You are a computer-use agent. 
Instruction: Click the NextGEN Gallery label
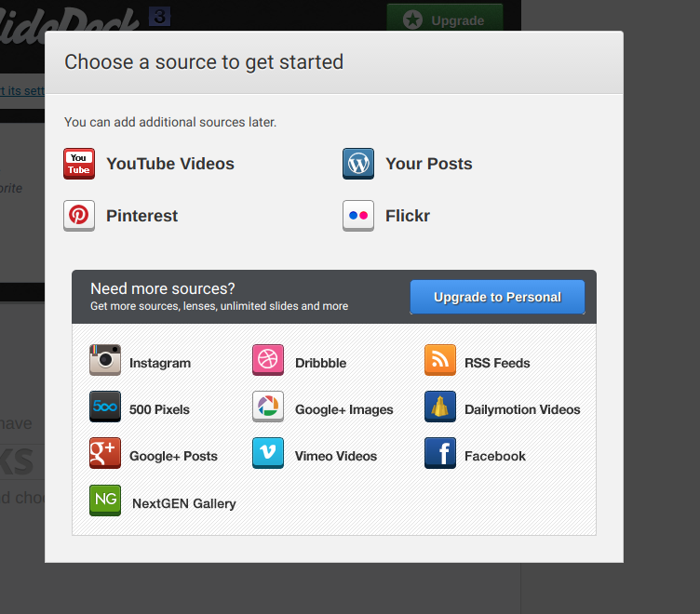click(184, 503)
